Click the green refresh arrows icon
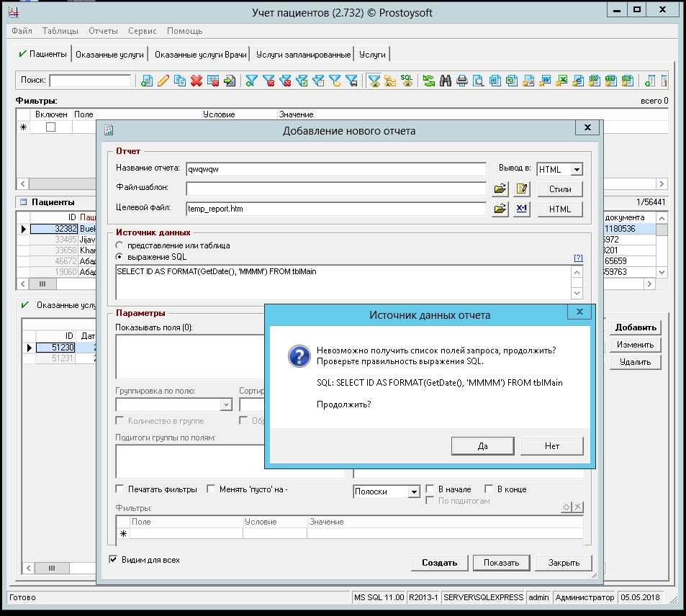686x616 pixels. pos(429,81)
